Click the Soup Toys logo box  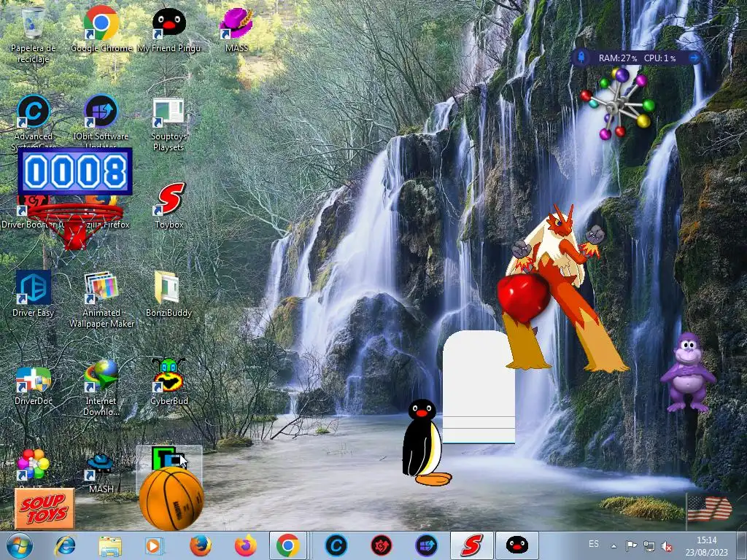click(44, 508)
